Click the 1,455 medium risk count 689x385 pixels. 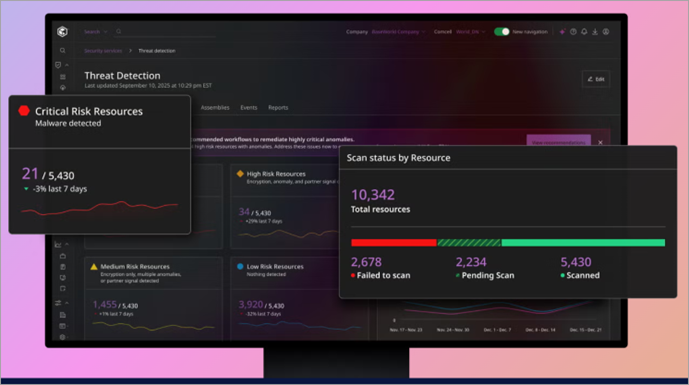tap(105, 305)
